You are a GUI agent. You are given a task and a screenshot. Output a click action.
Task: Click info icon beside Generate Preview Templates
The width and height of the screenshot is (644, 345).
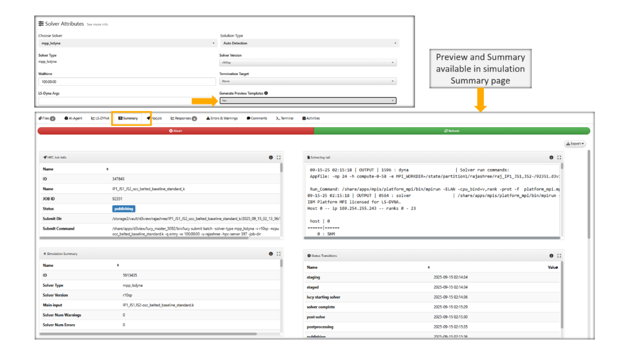[x=266, y=93]
